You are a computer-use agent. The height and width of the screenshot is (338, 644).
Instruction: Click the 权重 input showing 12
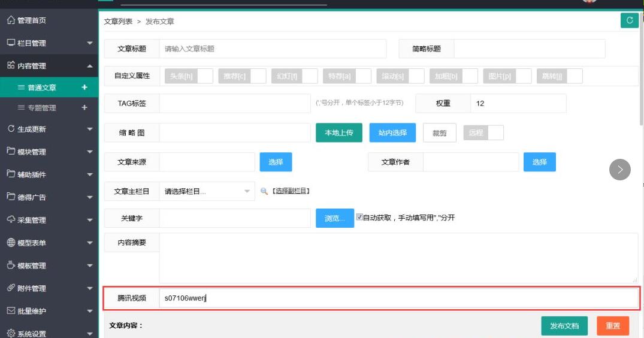point(518,104)
